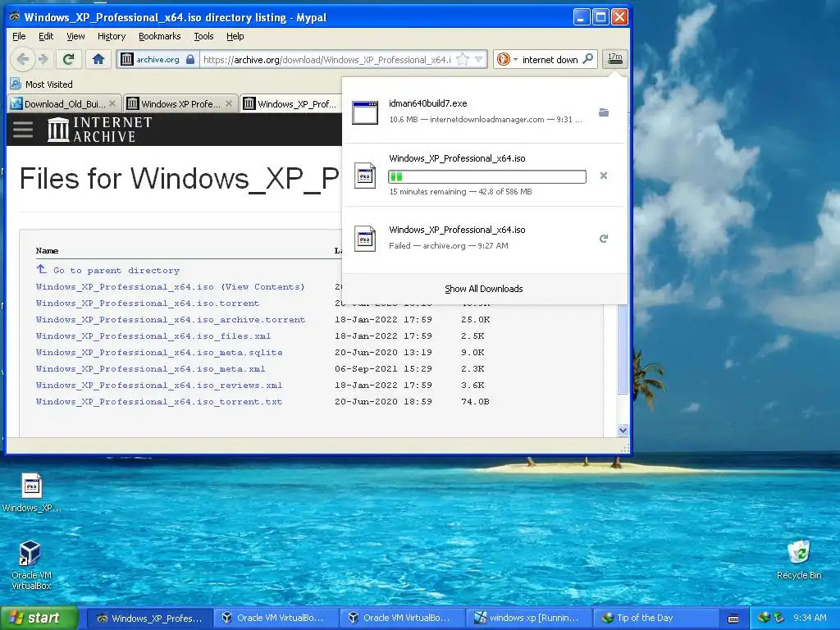Open Windows_XP_Professional_x64.iso.torrent link
Image resolution: width=840 pixels, height=630 pixels.
pyautogui.click(x=148, y=304)
